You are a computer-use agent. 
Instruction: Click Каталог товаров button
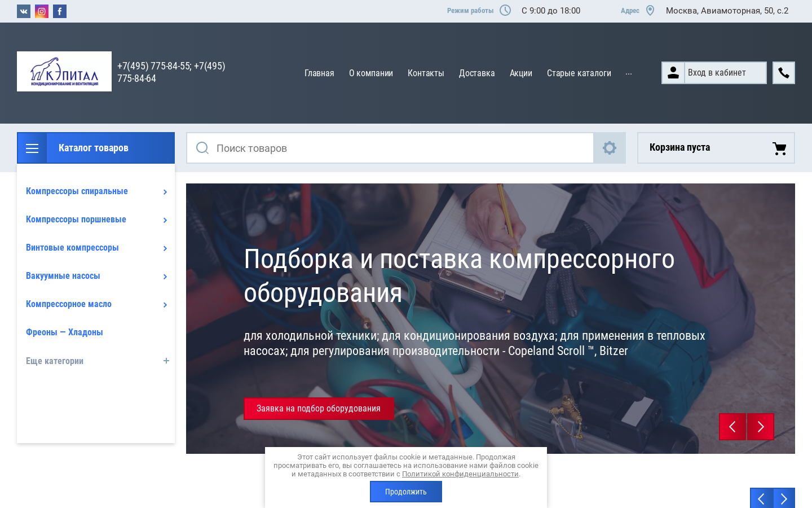point(96,148)
